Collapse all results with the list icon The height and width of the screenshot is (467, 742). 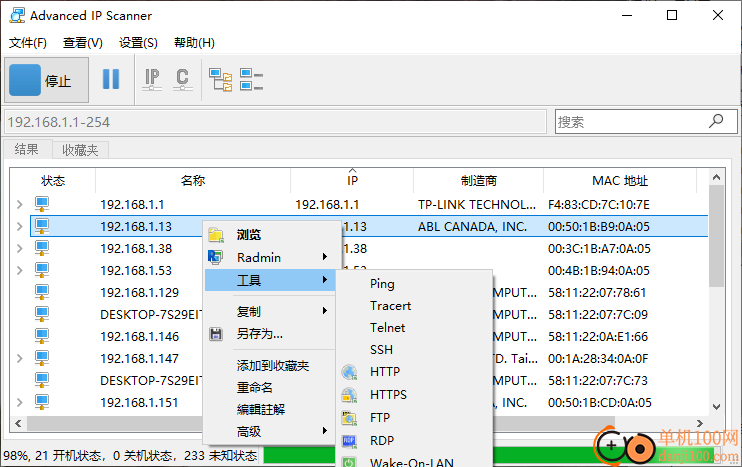click(251, 79)
